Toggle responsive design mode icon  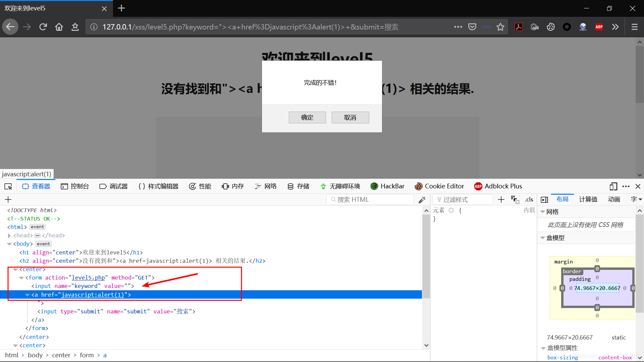(x=613, y=186)
